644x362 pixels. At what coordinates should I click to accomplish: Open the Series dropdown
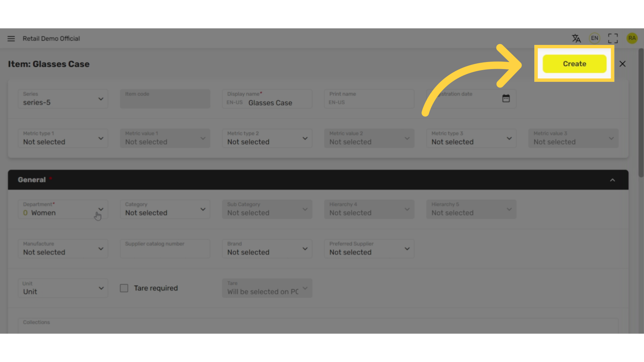(63, 99)
